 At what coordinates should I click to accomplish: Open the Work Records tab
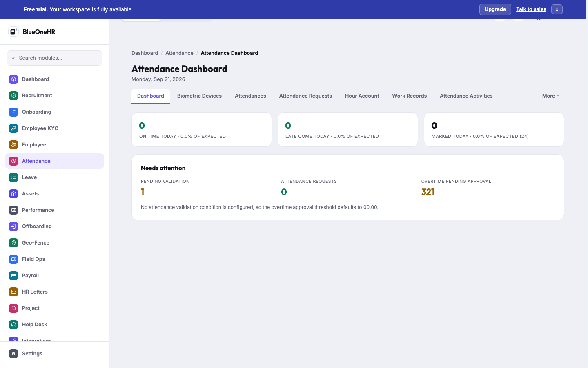tap(410, 96)
